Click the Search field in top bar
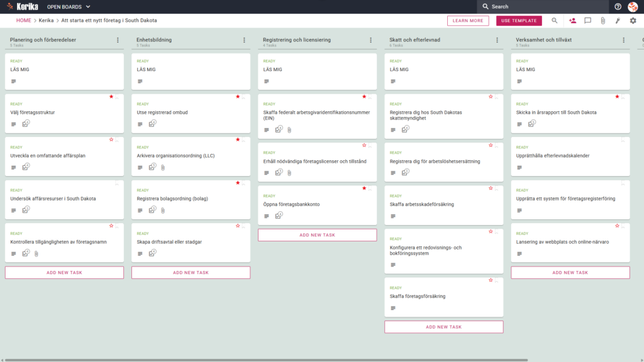Screen dimensions: 644x362 point(543,6)
